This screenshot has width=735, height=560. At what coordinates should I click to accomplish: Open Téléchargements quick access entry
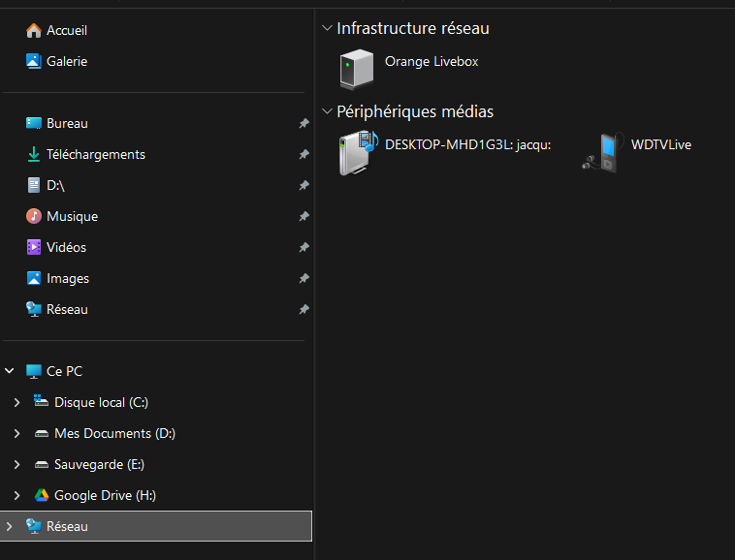(x=96, y=154)
